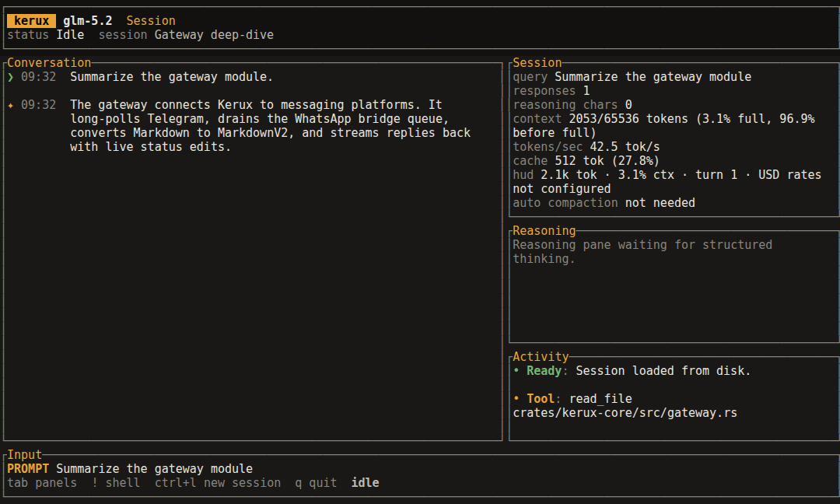Click the 'tab panels' shortcut hint
Screen dimensions: 840x504
pos(42,482)
